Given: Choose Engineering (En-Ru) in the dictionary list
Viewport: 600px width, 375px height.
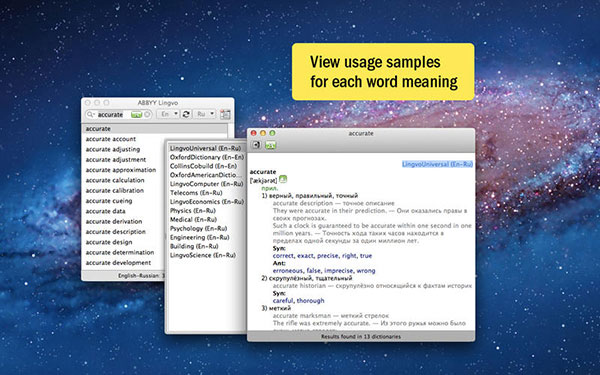Looking at the screenshot, I should point(199,237).
